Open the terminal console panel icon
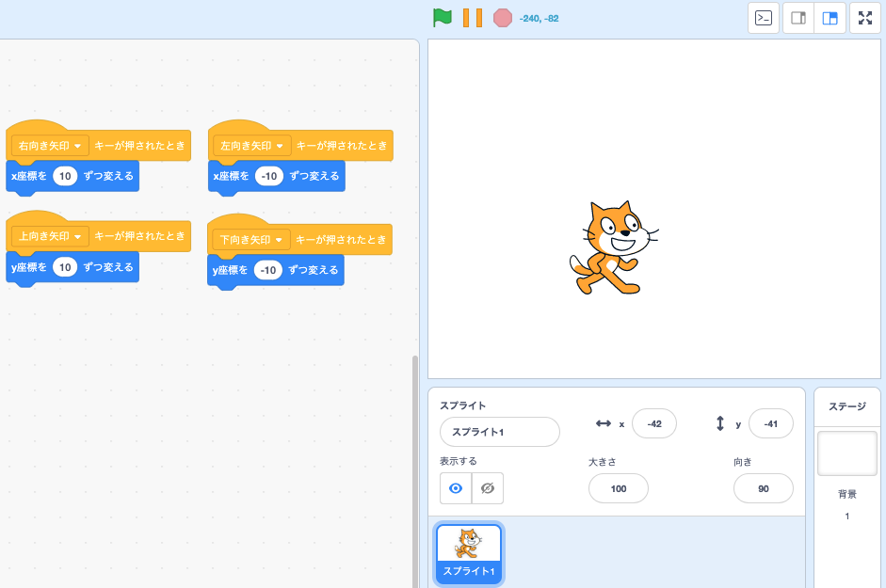Screen dimensions: 886x588 click(x=764, y=18)
